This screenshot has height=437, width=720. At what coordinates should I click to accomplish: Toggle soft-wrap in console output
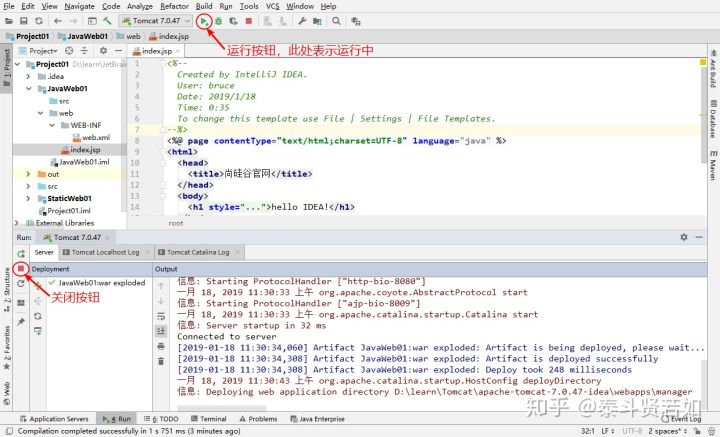click(x=161, y=315)
